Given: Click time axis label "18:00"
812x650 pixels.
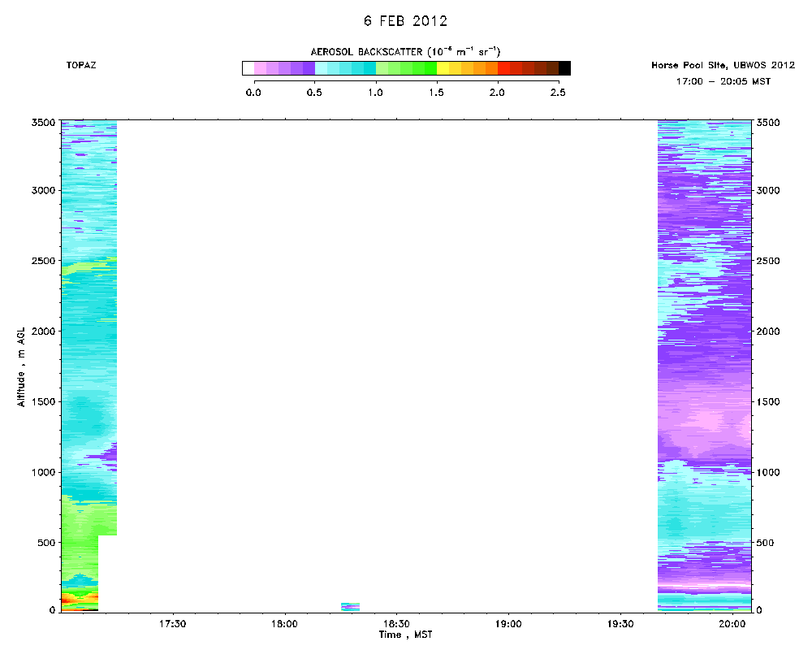Looking at the screenshot, I should tap(284, 624).
